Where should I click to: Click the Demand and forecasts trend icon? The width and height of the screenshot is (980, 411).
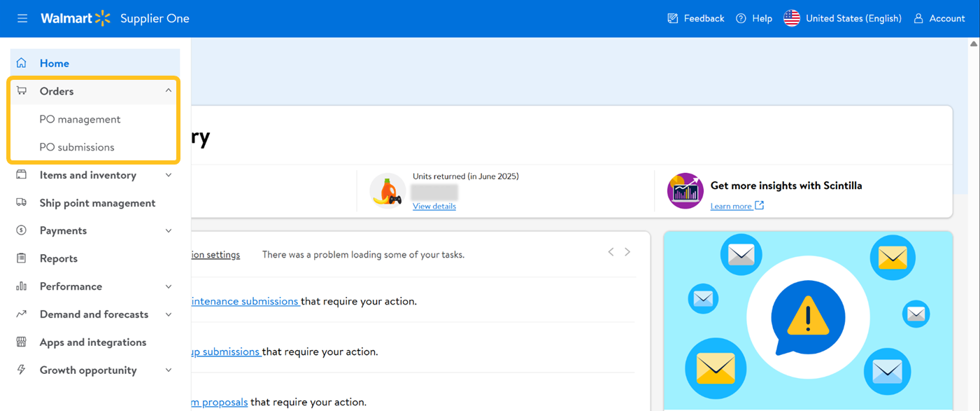(x=22, y=314)
